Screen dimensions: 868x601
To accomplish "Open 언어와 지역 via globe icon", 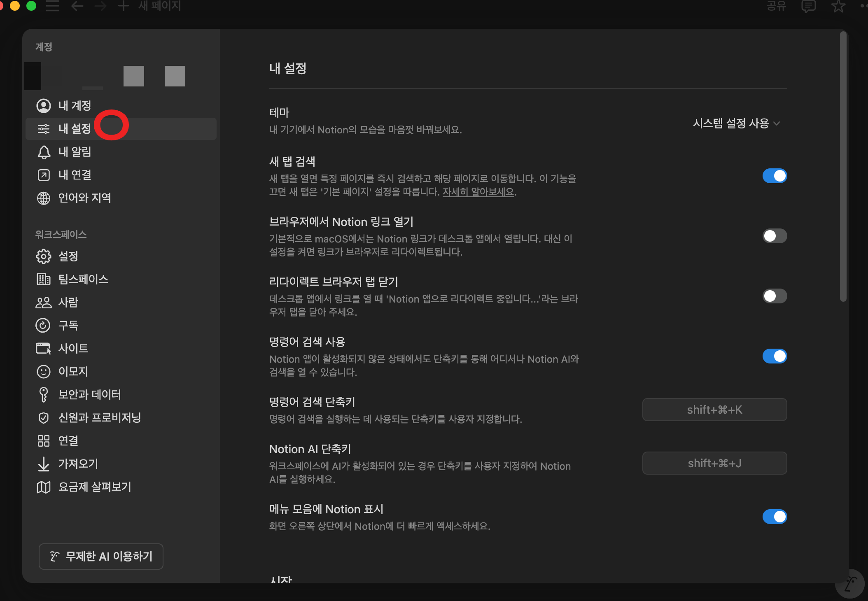I will tap(44, 198).
